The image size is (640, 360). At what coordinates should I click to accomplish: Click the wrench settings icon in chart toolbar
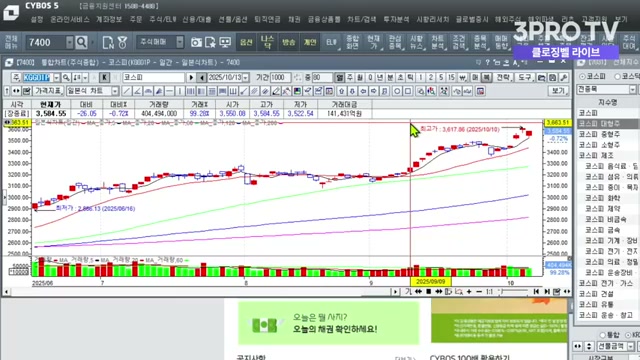pyautogui.click(x=564, y=78)
